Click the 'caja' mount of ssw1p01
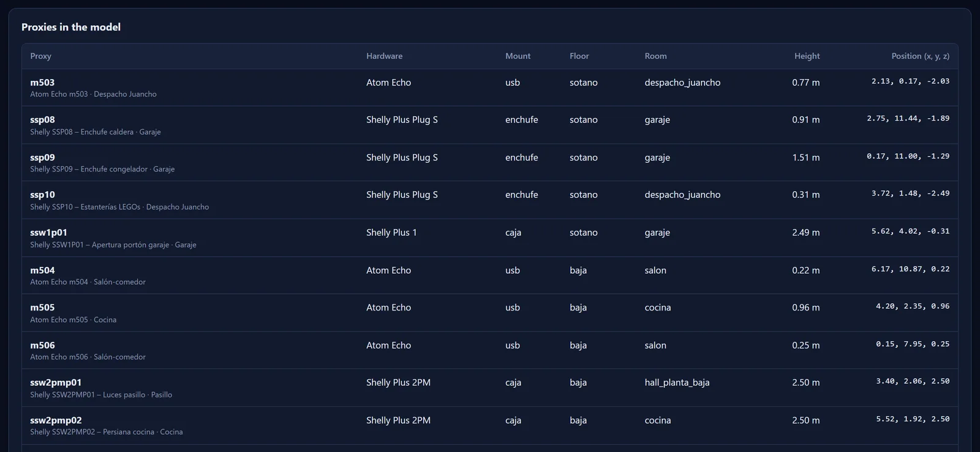Image resolution: width=980 pixels, height=452 pixels. click(513, 232)
